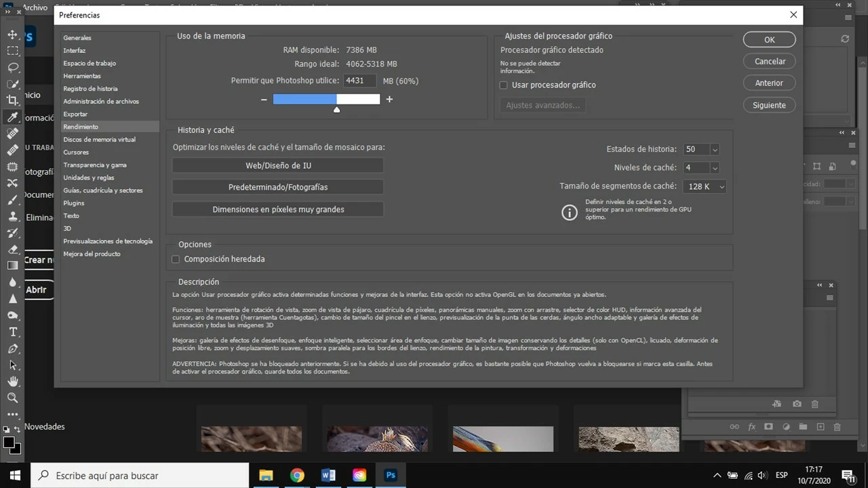Click the fx layer style icon

coord(751,427)
